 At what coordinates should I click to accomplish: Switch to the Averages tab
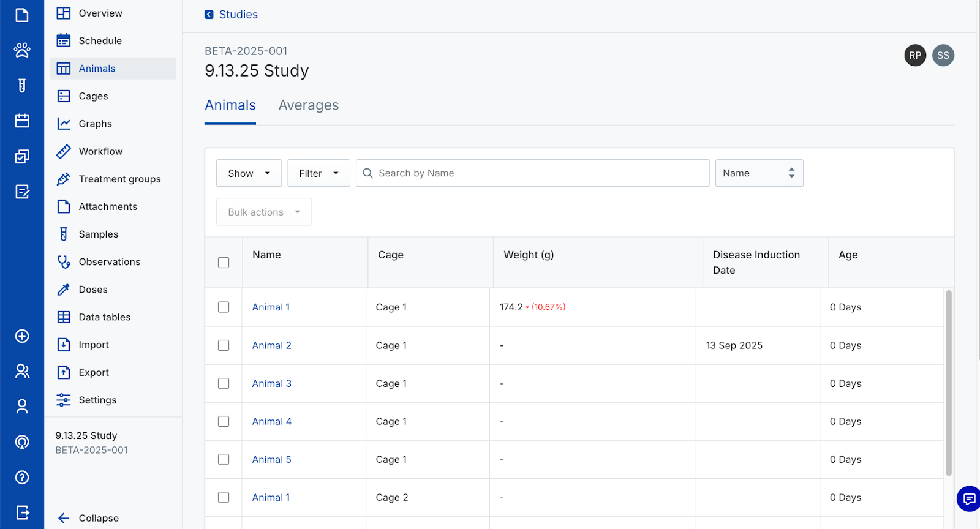[308, 105]
